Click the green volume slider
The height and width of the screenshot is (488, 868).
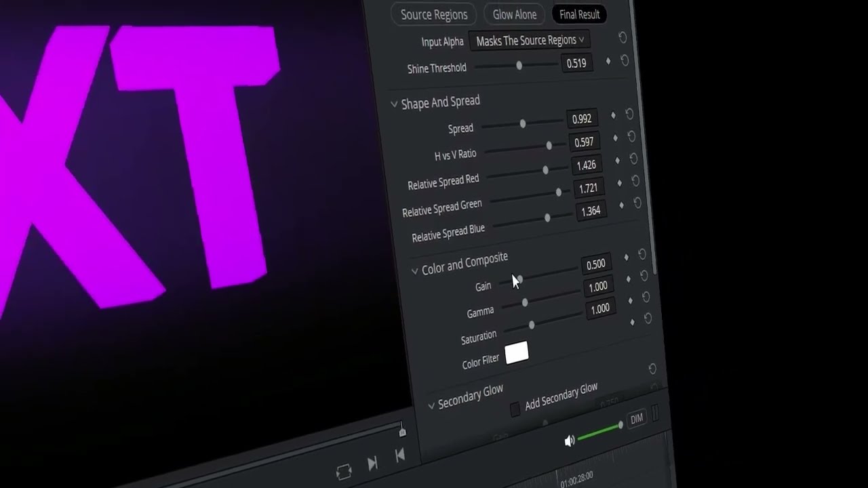[600, 432]
